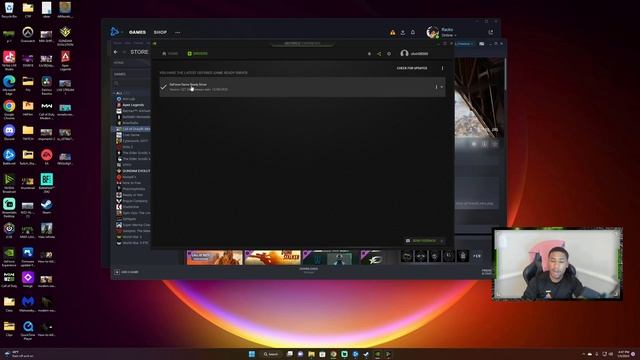
Task: Open the red EA app desktop icon
Action: [x=47, y=157]
